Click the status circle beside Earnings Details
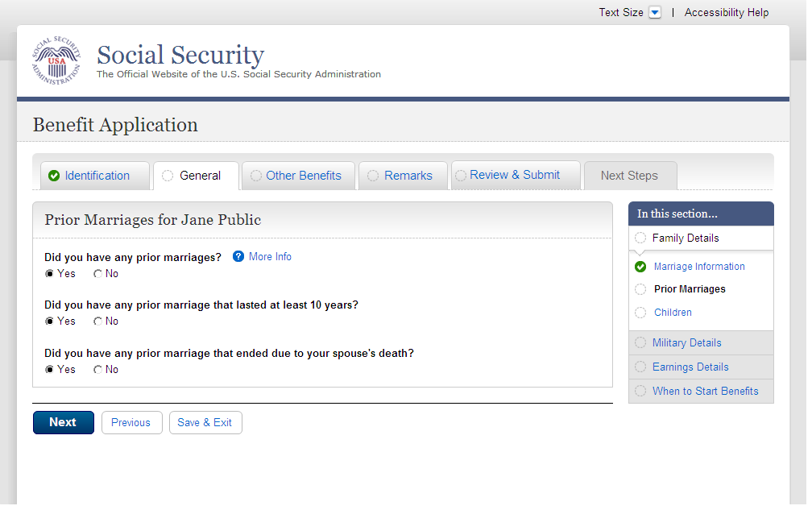Screen dimensions: 812x510 point(640,367)
